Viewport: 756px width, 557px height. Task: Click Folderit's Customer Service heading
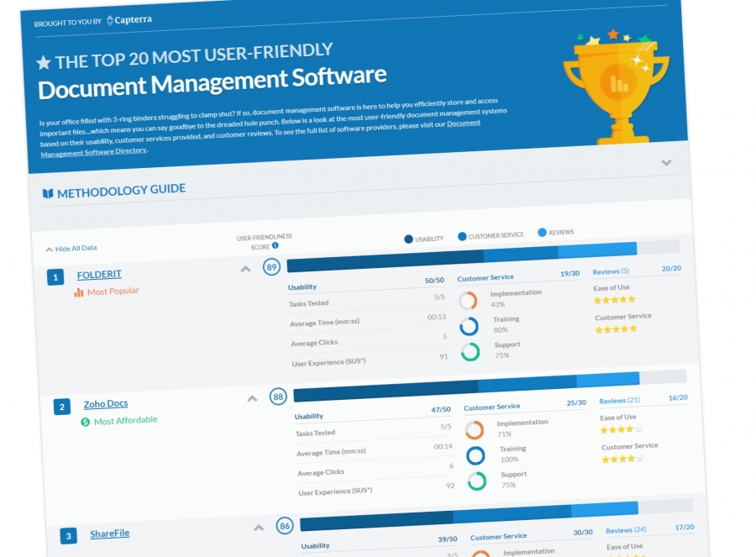click(486, 278)
